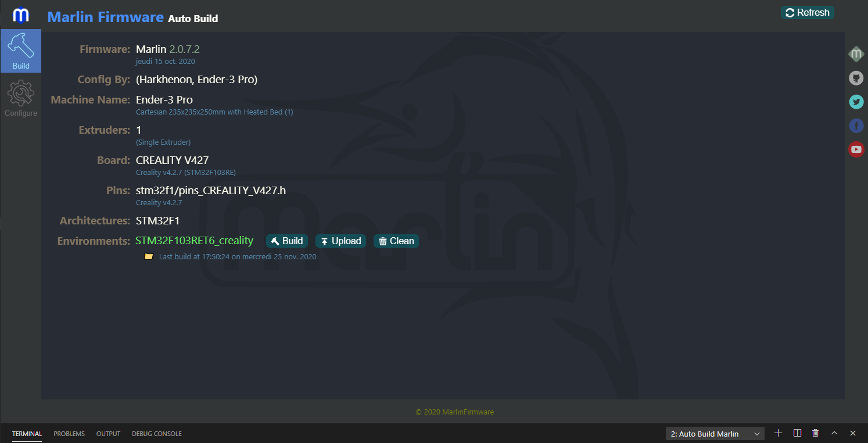
Task: Open the YouTube icon link
Action: (856, 149)
